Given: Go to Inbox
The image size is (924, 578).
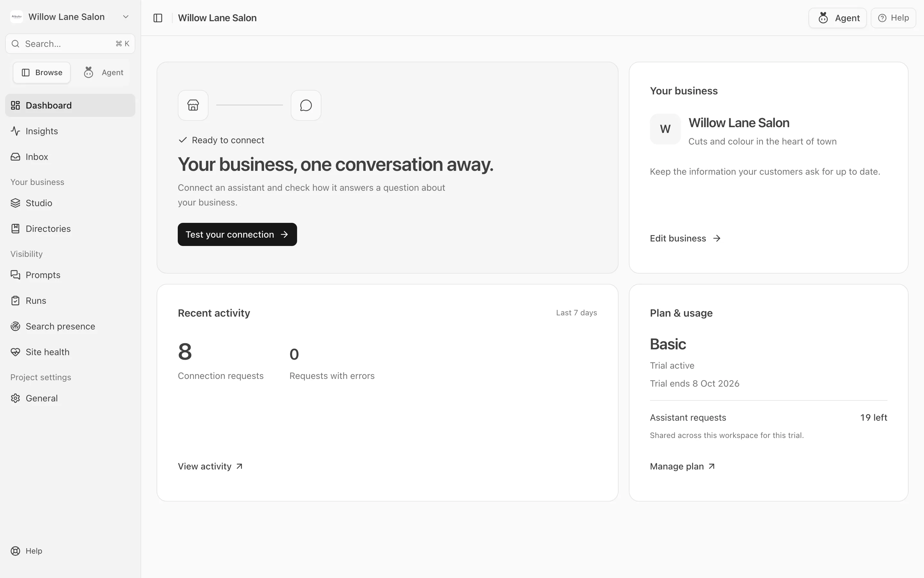Looking at the screenshot, I should [x=70, y=157].
